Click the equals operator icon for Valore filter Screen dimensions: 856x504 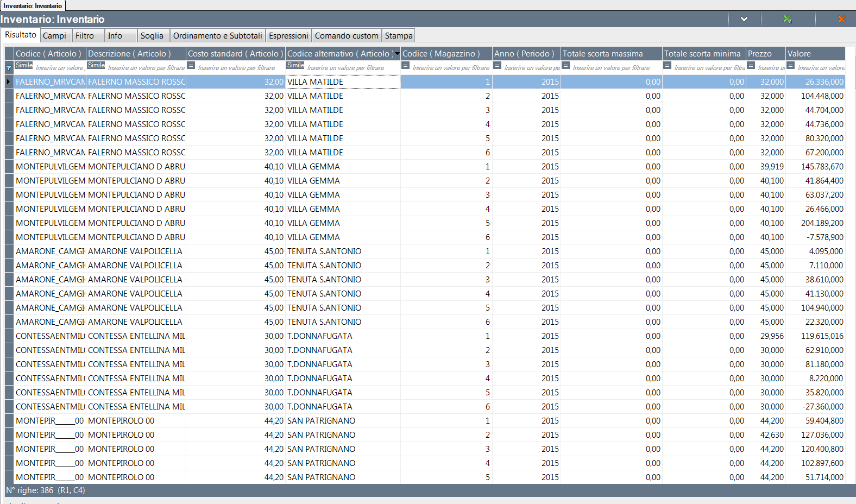(791, 65)
